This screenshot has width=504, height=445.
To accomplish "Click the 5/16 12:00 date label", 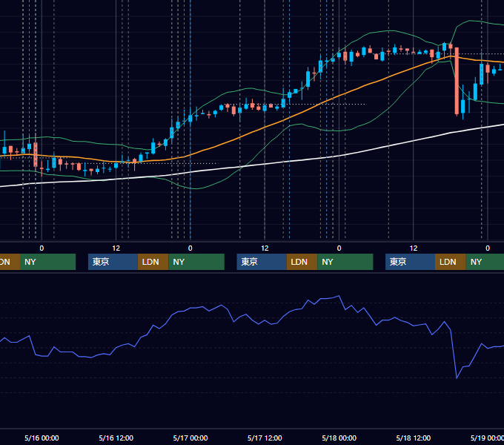I will coord(116,438).
